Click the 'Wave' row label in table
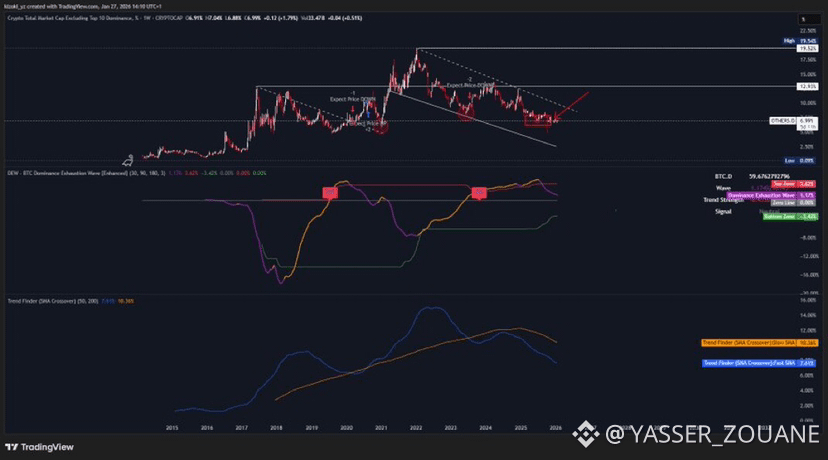828x460 pixels. [x=723, y=188]
